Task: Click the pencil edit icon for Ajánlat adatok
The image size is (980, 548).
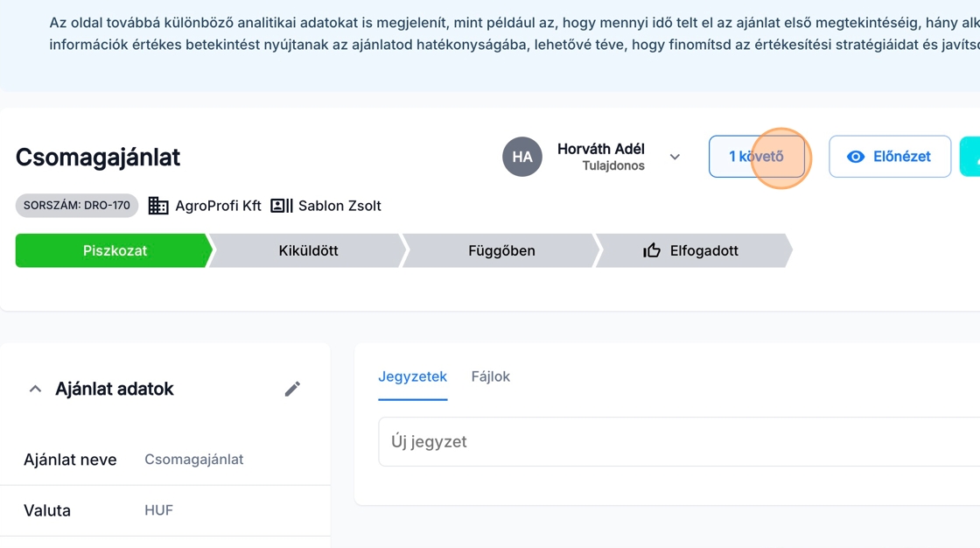Action: coord(292,389)
